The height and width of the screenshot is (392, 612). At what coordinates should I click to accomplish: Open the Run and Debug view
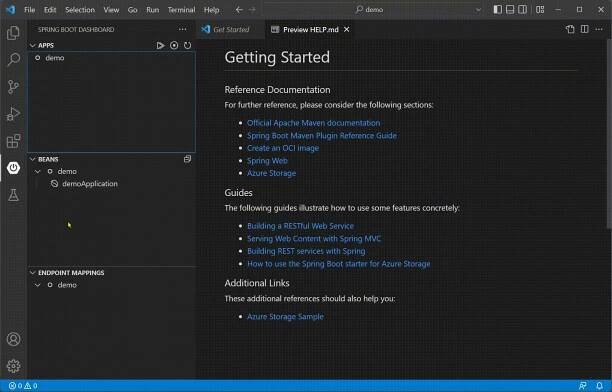pyautogui.click(x=13, y=114)
